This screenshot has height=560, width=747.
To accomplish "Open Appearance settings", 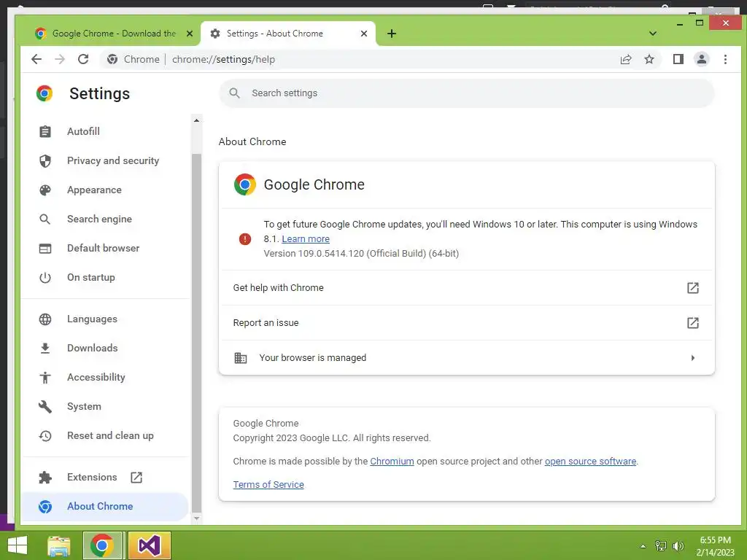I will 105,190.
